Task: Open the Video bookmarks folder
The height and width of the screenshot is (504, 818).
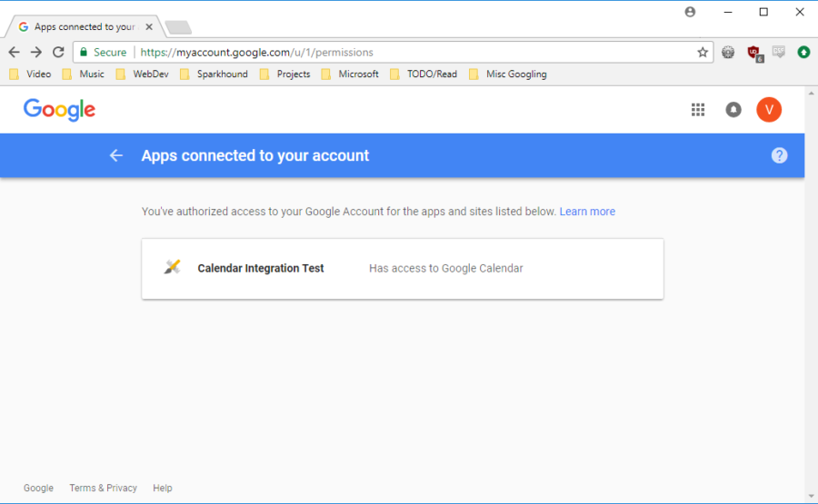Action: (31, 74)
